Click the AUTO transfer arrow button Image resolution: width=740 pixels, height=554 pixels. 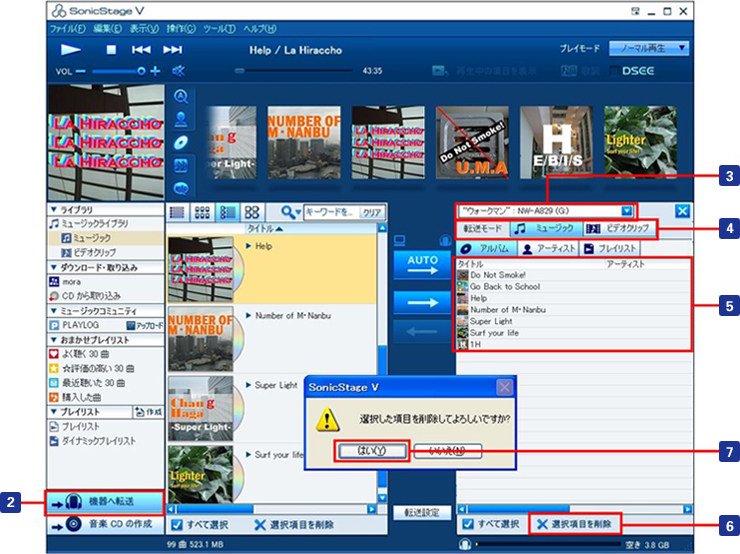point(423,264)
